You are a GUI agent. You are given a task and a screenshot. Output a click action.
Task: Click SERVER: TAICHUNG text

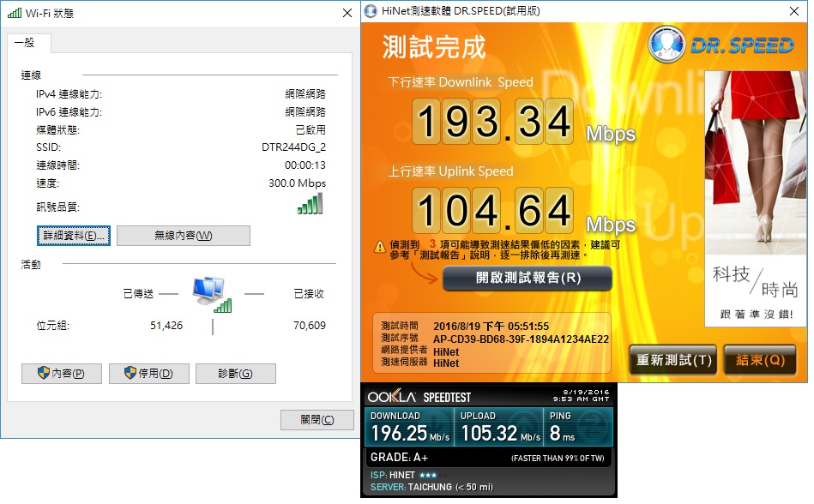pos(431,487)
